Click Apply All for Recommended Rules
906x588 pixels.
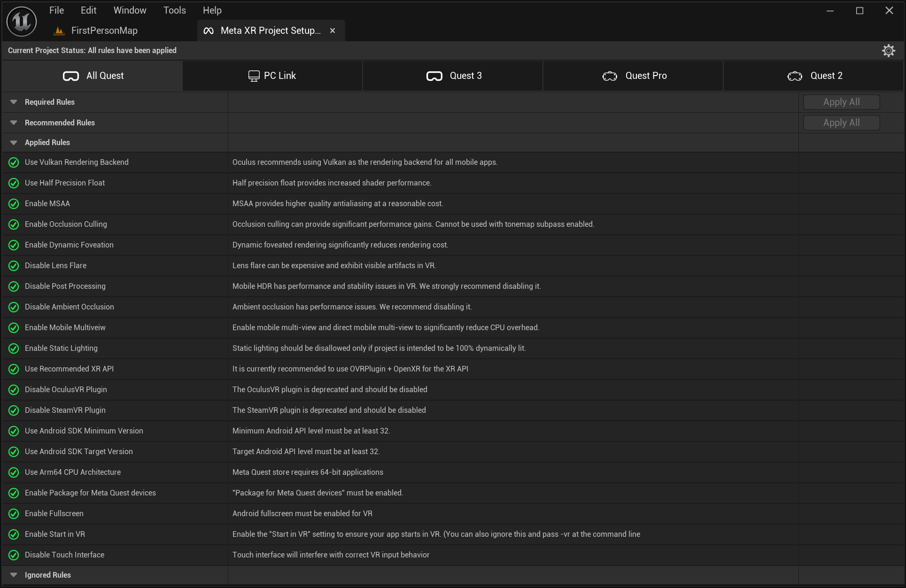coord(841,123)
